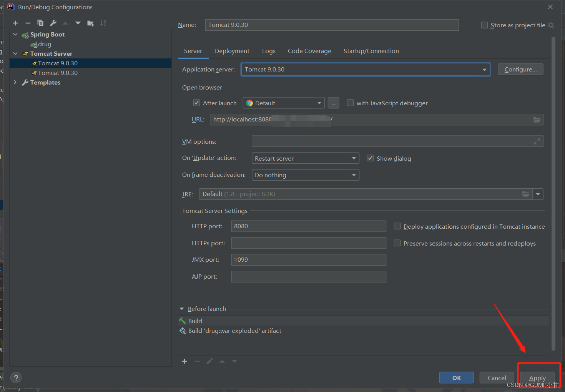Select highlighted Tomcat 9.0.30 configuration
Image resolution: width=565 pixels, height=392 pixels.
(91, 63)
